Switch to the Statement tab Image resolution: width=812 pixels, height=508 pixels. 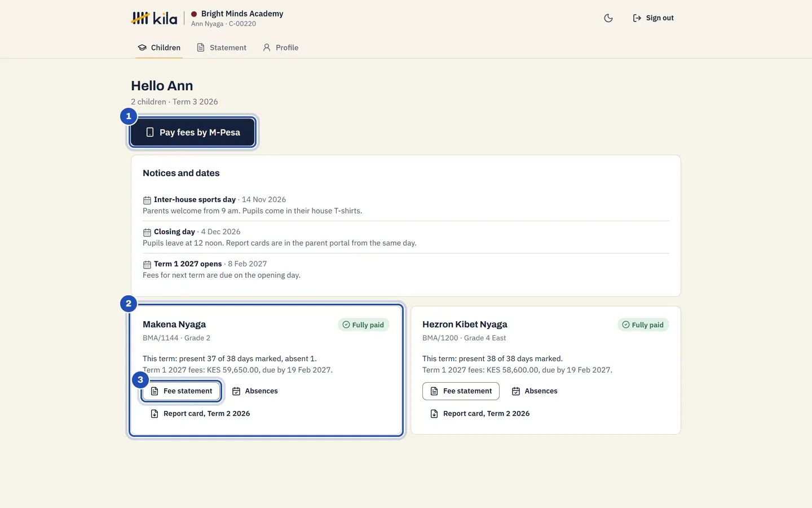222,47
